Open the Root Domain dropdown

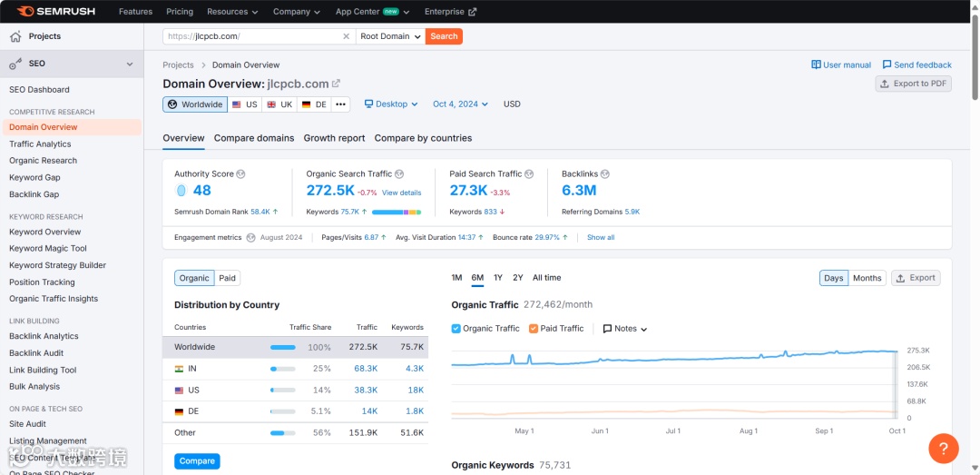tap(390, 36)
